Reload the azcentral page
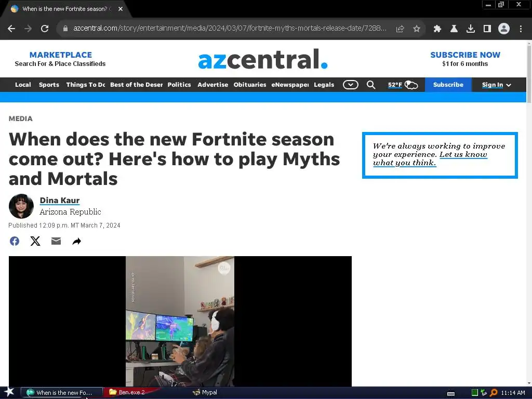 pos(45,29)
